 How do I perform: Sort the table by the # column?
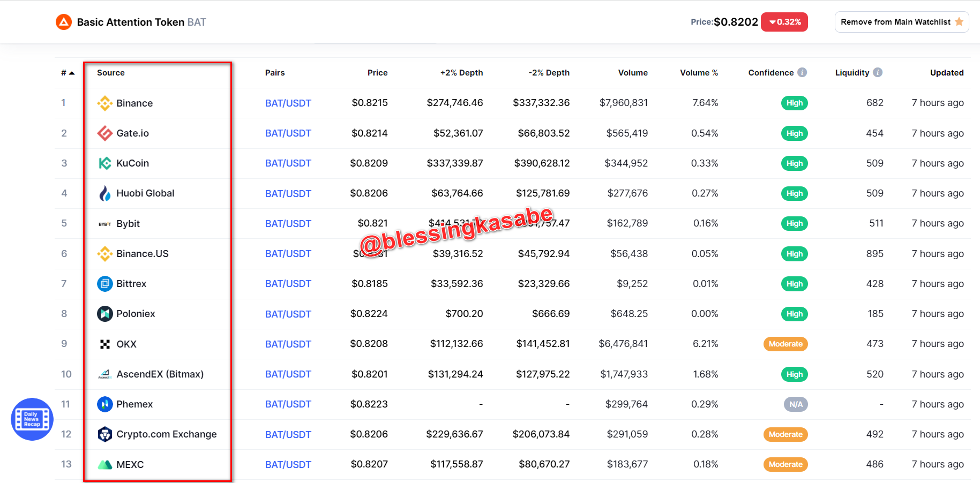68,73
